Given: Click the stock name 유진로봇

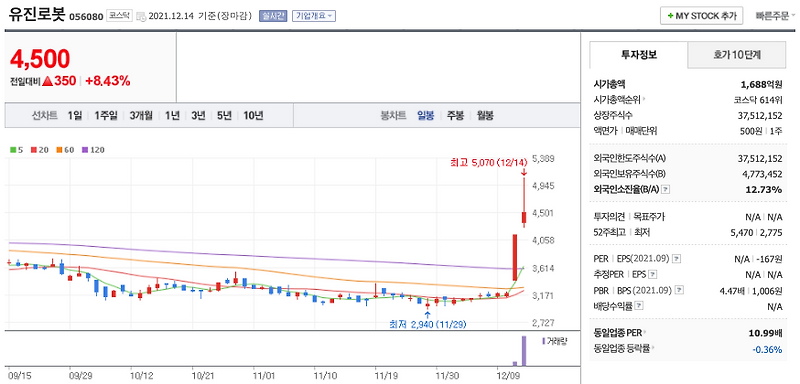Looking at the screenshot, I should (x=37, y=15).
